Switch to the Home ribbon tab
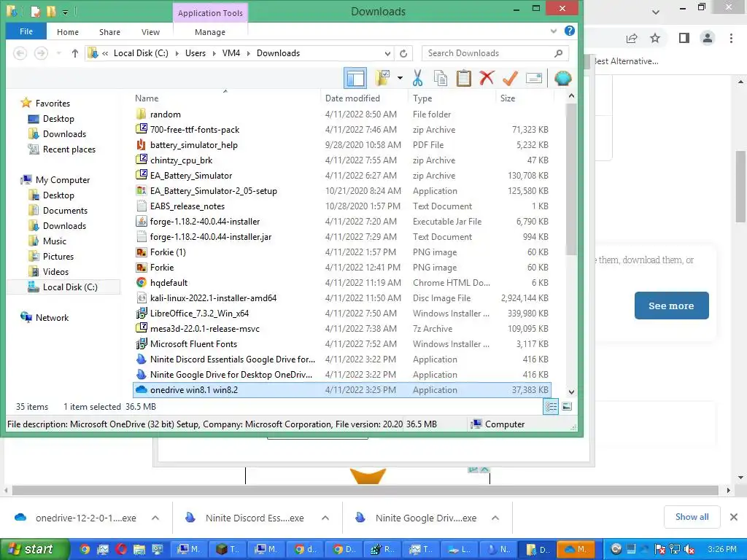This screenshot has width=747, height=560. tap(68, 32)
